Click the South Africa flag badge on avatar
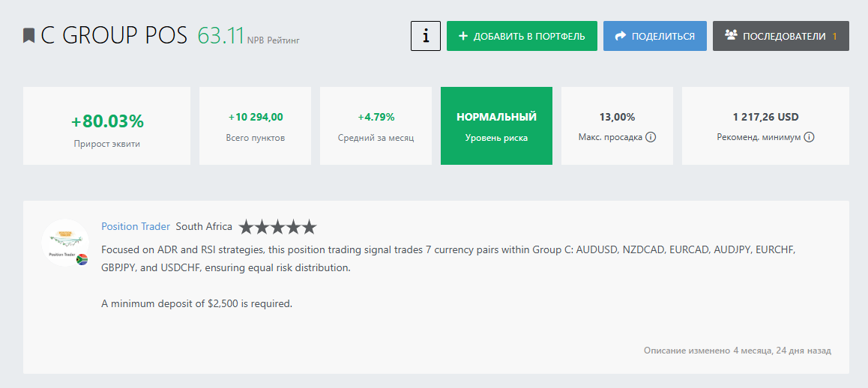This screenshot has width=868, height=388. [x=82, y=259]
